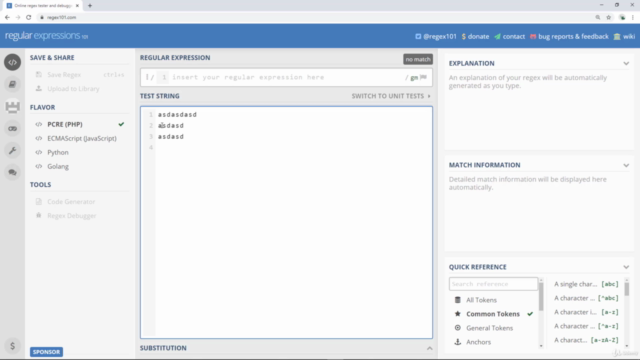This screenshot has height=360, width=640.
Task: Click the Save Regex floppy icon
Action: [39, 74]
